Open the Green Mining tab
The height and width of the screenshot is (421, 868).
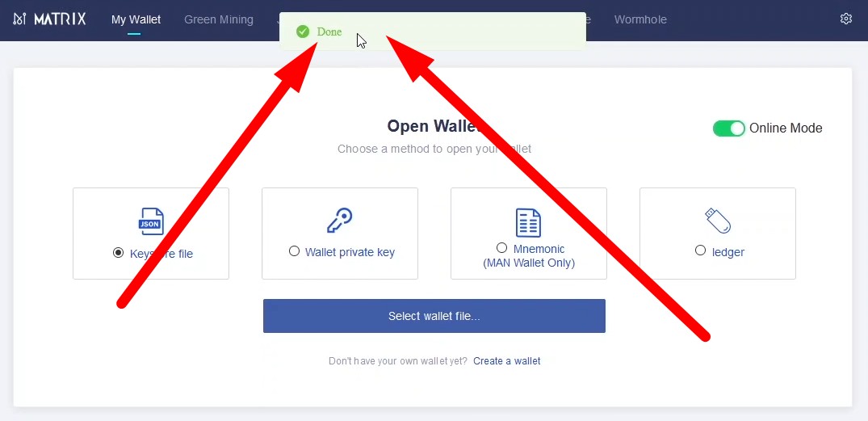[219, 19]
